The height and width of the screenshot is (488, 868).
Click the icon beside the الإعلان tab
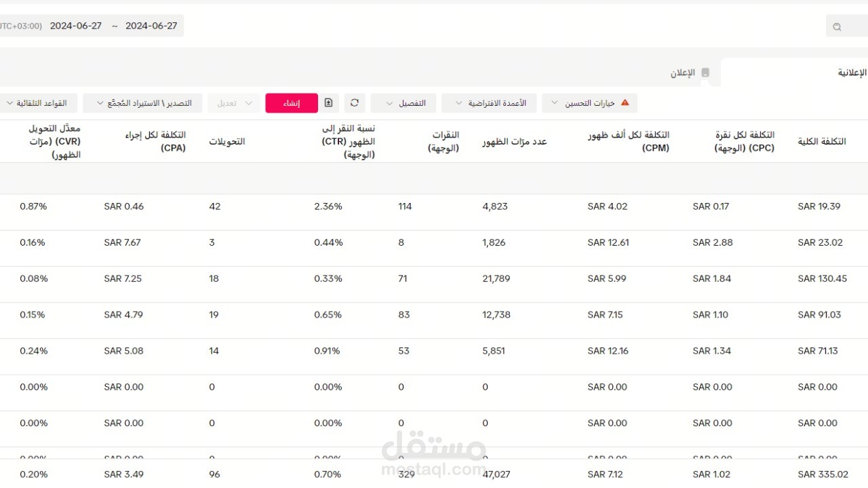click(x=705, y=73)
